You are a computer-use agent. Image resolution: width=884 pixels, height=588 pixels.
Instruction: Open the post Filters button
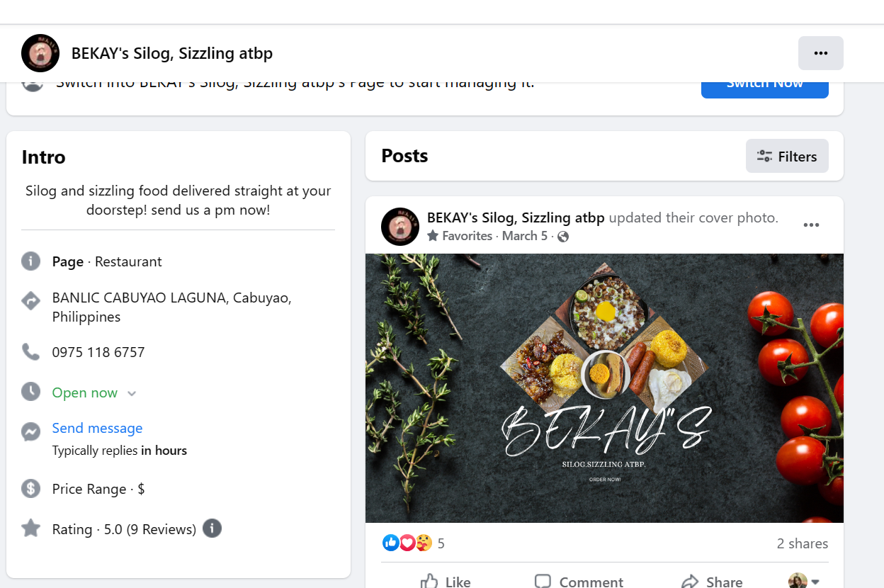[x=786, y=157]
